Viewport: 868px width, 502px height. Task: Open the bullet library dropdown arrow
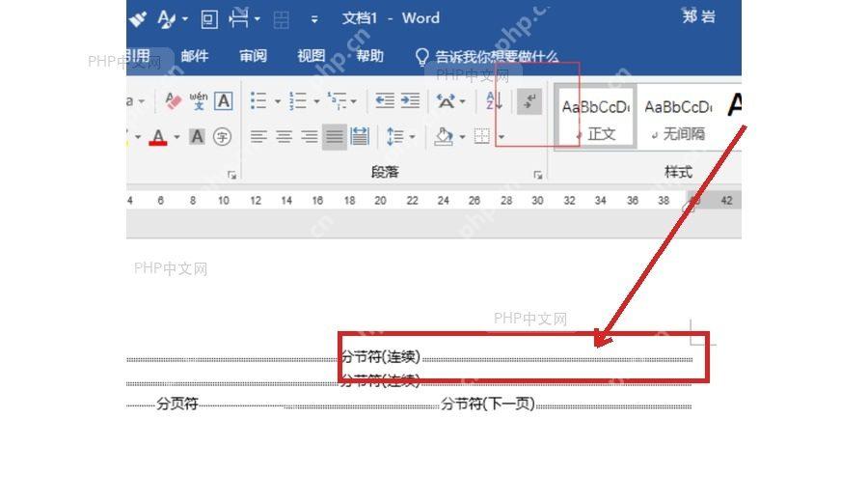[278, 101]
